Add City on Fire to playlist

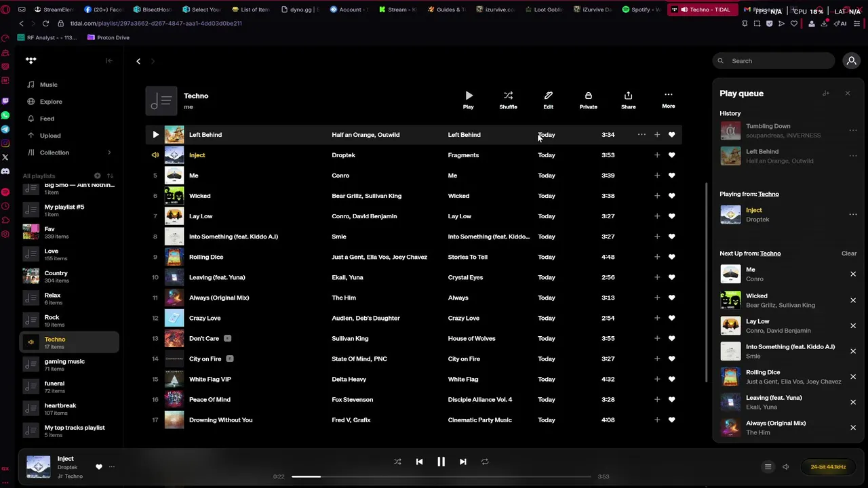(x=656, y=359)
